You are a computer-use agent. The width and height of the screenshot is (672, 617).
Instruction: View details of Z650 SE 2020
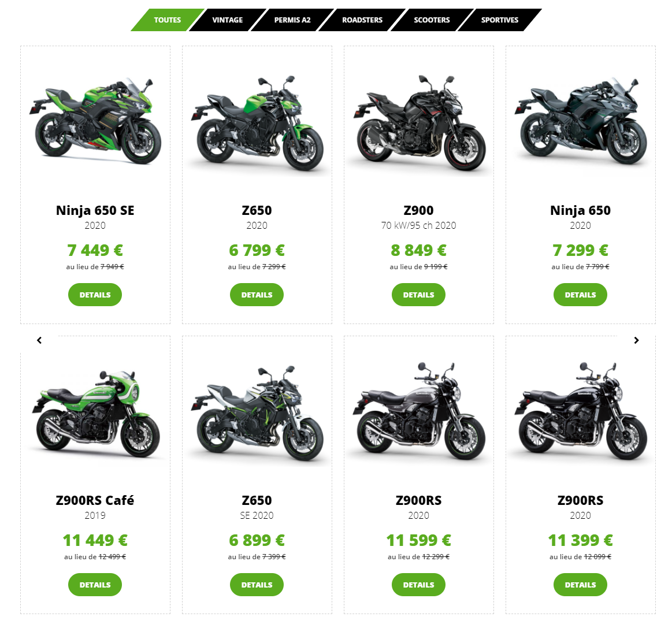[x=257, y=585]
